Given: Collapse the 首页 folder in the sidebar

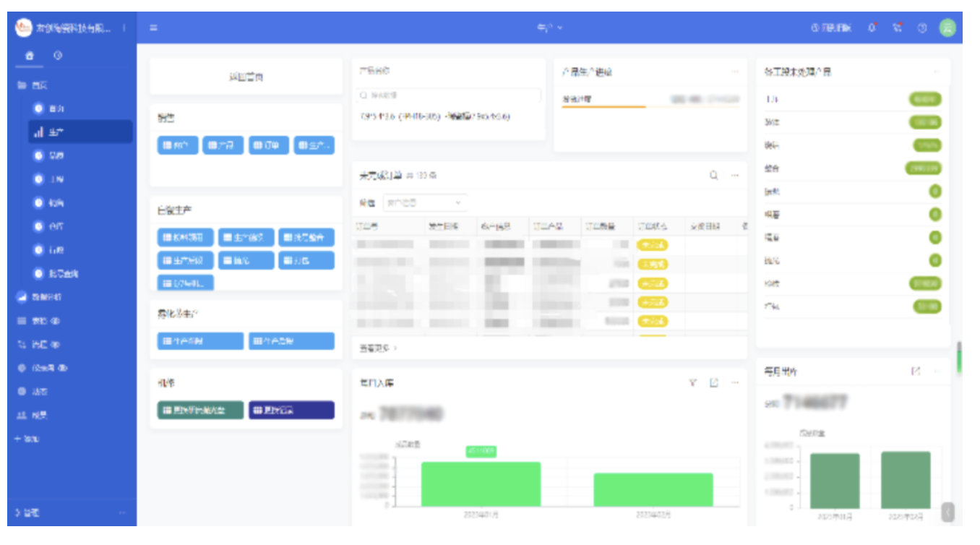Looking at the screenshot, I should tap(33, 85).
